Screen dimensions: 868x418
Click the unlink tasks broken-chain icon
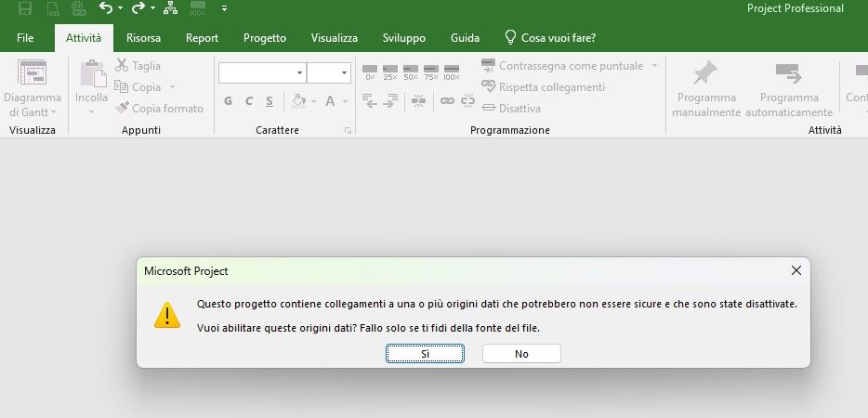point(467,101)
